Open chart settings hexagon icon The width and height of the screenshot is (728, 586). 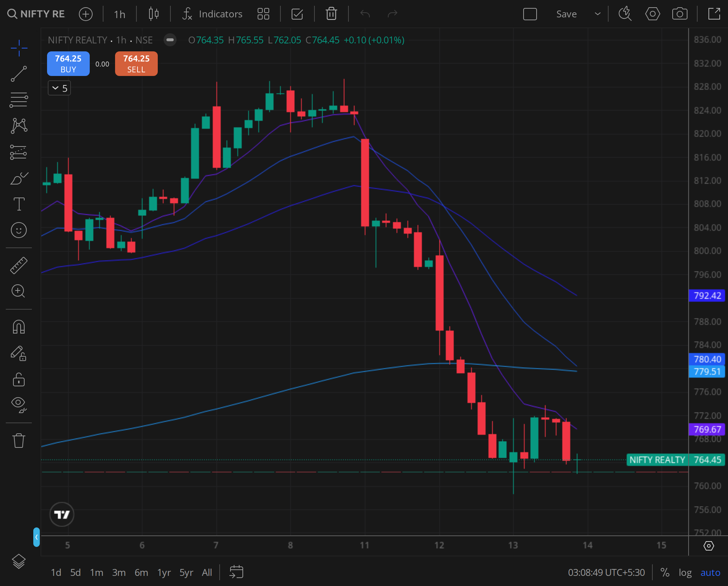point(652,14)
